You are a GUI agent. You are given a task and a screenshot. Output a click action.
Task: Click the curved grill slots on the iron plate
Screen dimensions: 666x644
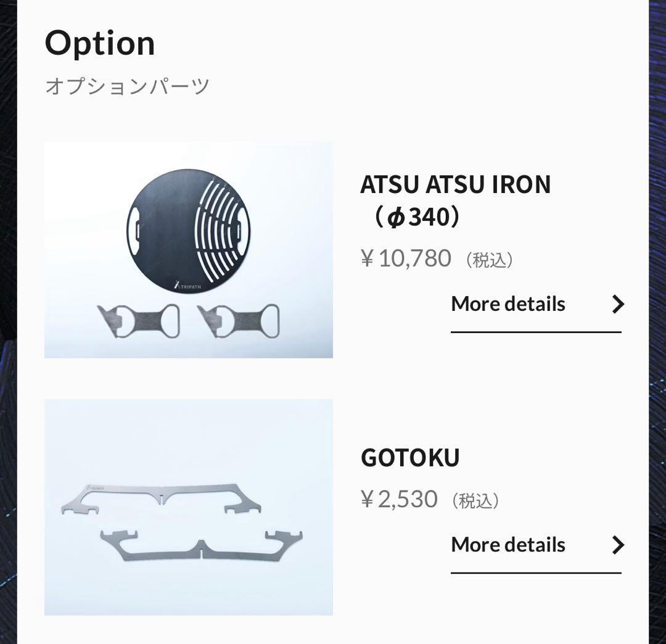pos(222,229)
